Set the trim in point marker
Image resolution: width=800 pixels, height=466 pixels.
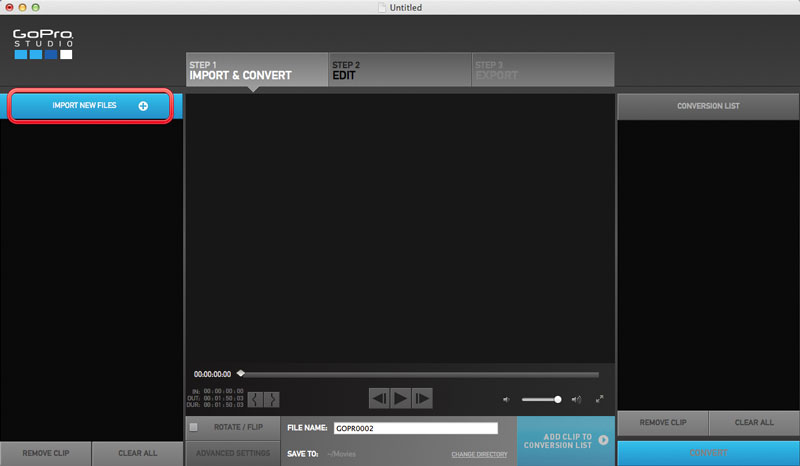[x=255, y=399]
